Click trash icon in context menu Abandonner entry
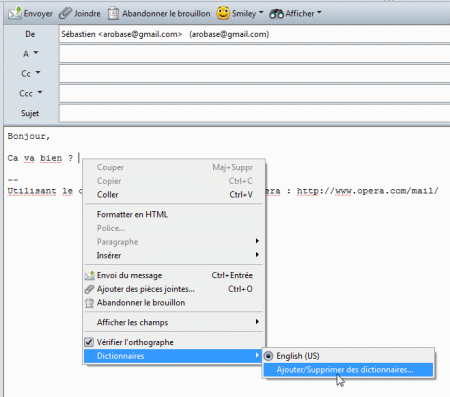Viewport: 450px width, 397px height. click(x=89, y=303)
